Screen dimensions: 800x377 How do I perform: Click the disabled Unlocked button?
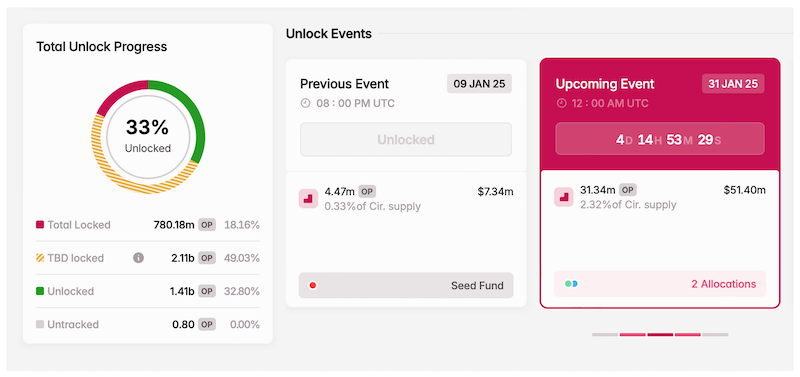(406, 139)
